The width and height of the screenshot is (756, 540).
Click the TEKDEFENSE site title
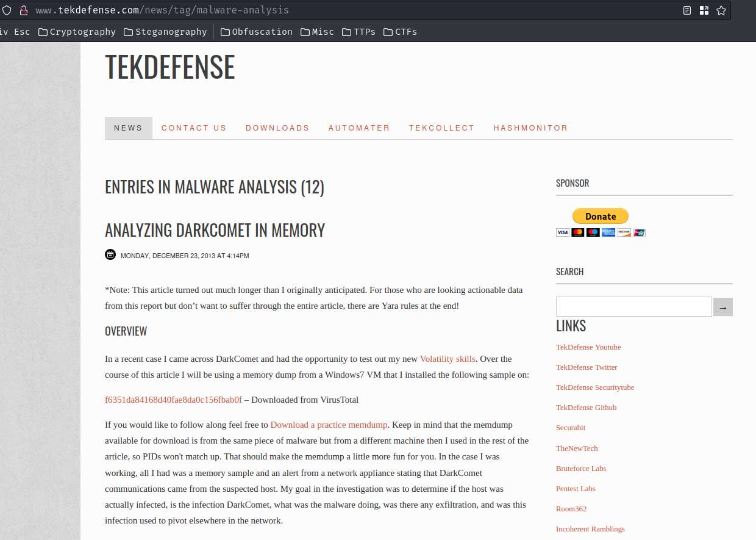click(x=170, y=67)
